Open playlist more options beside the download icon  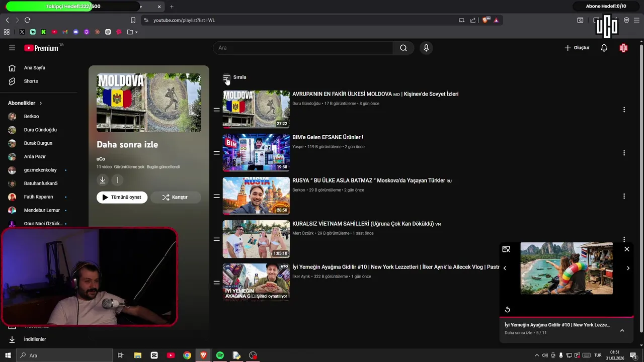[x=117, y=180]
